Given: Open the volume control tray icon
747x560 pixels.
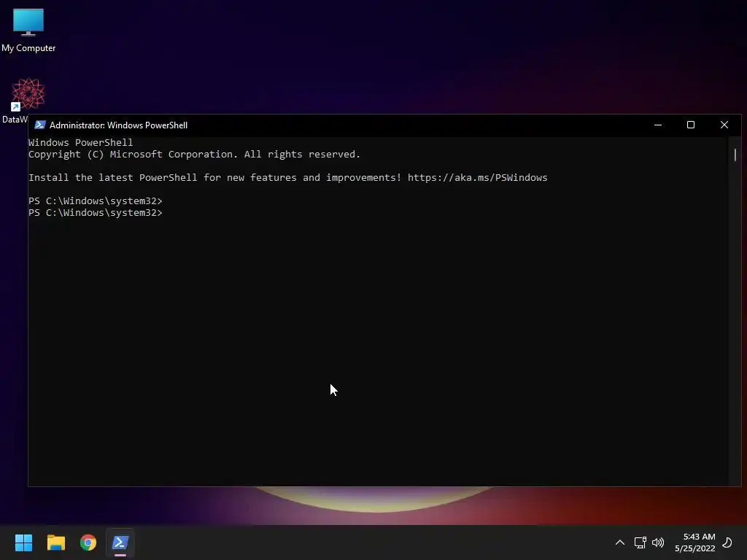Looking at the screenshot, I should click(658, 542).
